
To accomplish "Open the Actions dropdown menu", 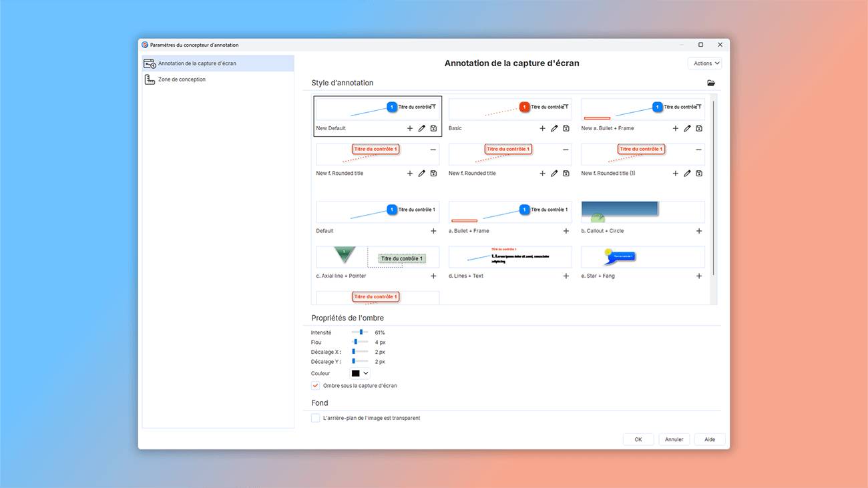I will click(x=704, y=63).
